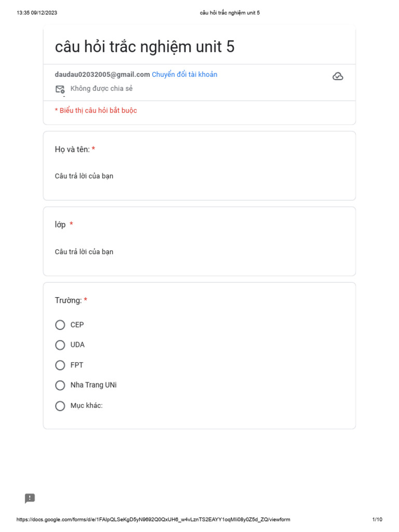Pick the FPT radio option

60,365
